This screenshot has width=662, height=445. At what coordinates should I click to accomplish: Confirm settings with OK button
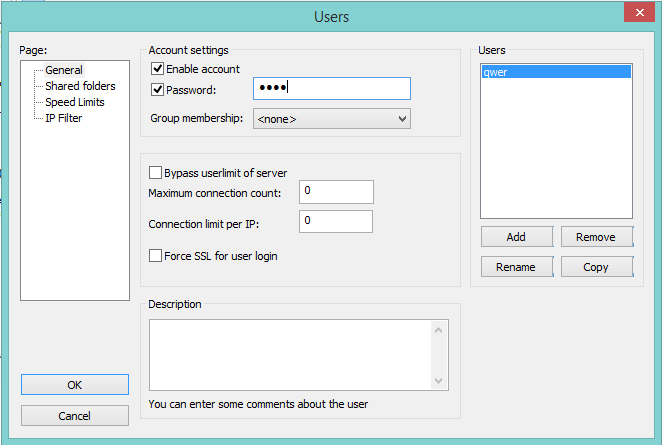(x=75, y=385)
